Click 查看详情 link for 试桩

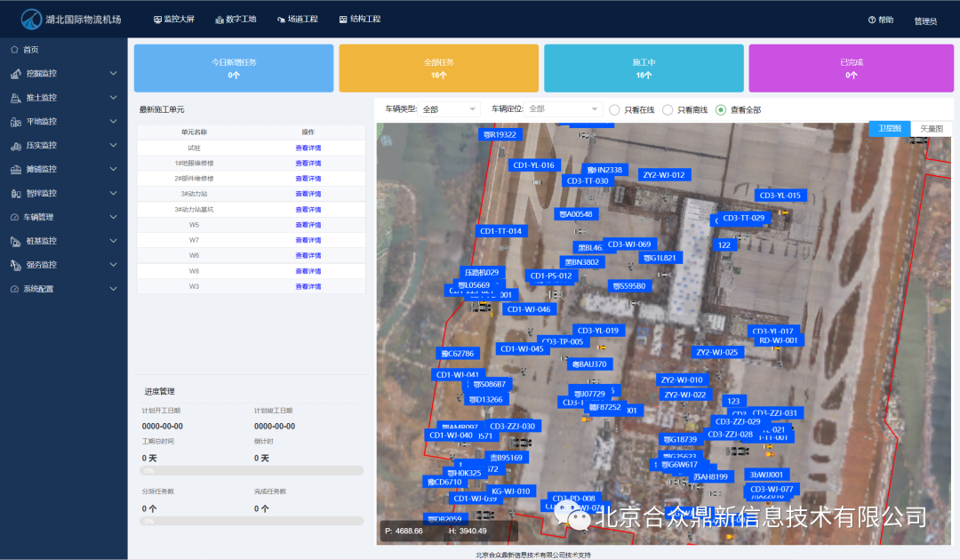click(308, 148)
